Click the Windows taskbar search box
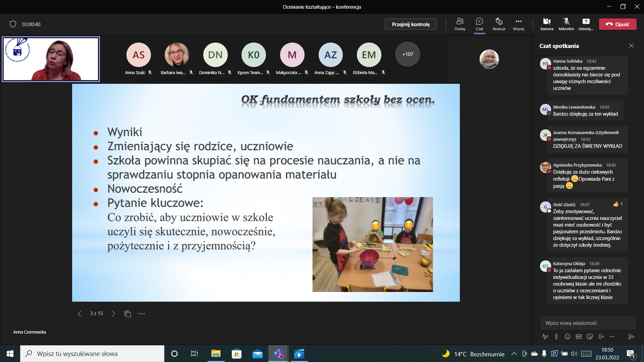 coord(92,354)
